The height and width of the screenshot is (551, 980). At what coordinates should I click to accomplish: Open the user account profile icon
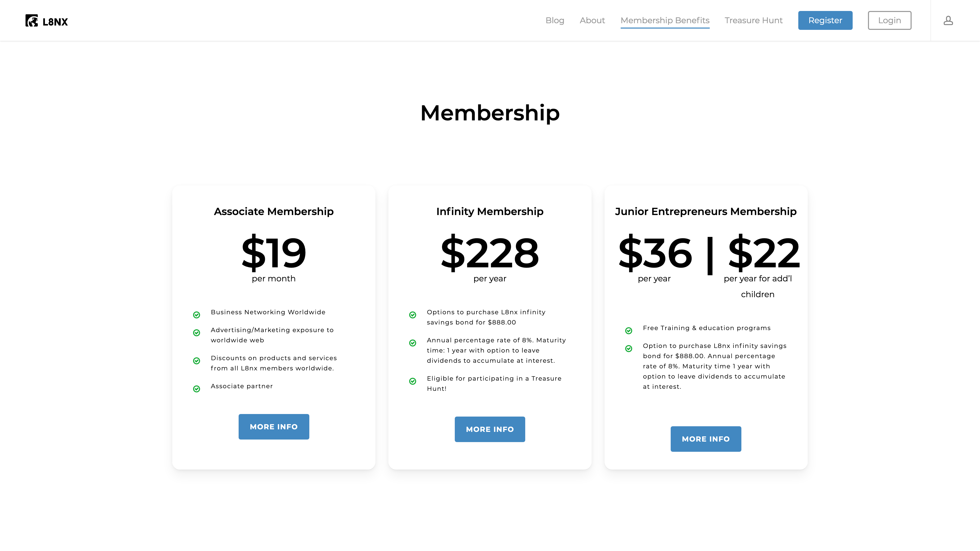[x=948, y=20]
